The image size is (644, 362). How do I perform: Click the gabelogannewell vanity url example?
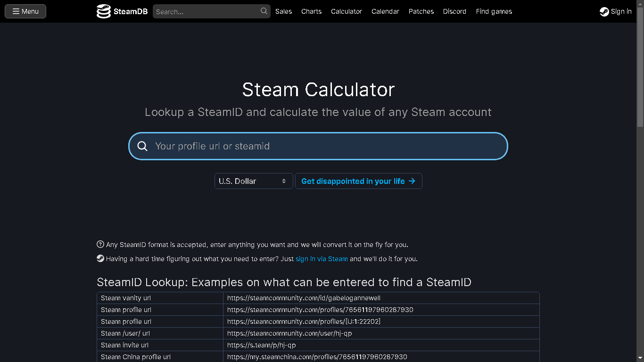coord(304,298)
